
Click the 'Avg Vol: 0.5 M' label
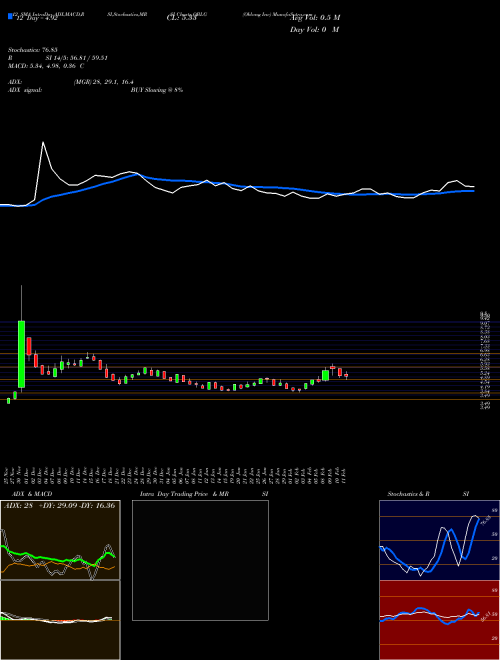point(314,18)
